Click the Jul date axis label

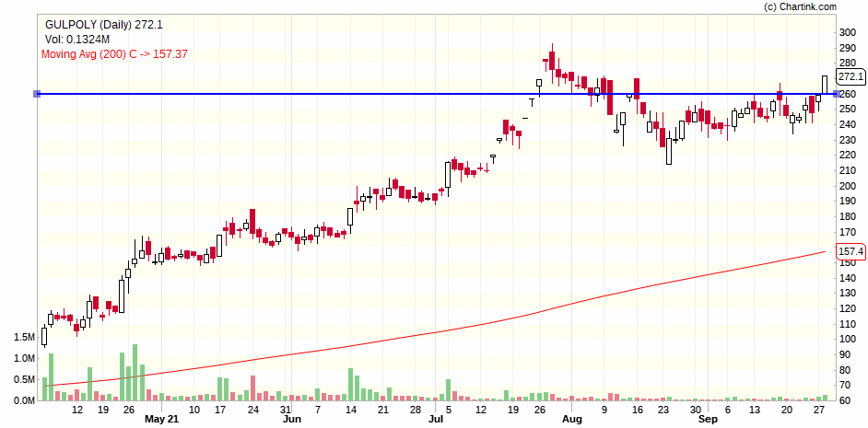coord(436,419)
